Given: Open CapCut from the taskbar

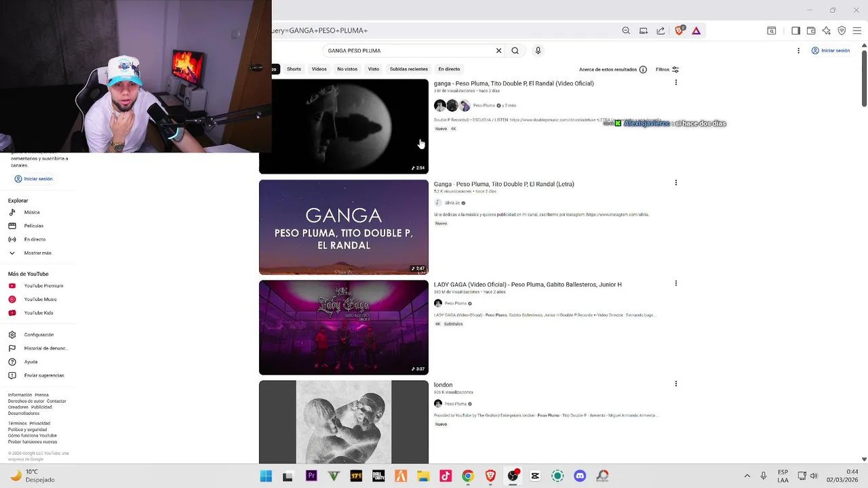Looking at the screenshot, I should [x=535, y=476].
